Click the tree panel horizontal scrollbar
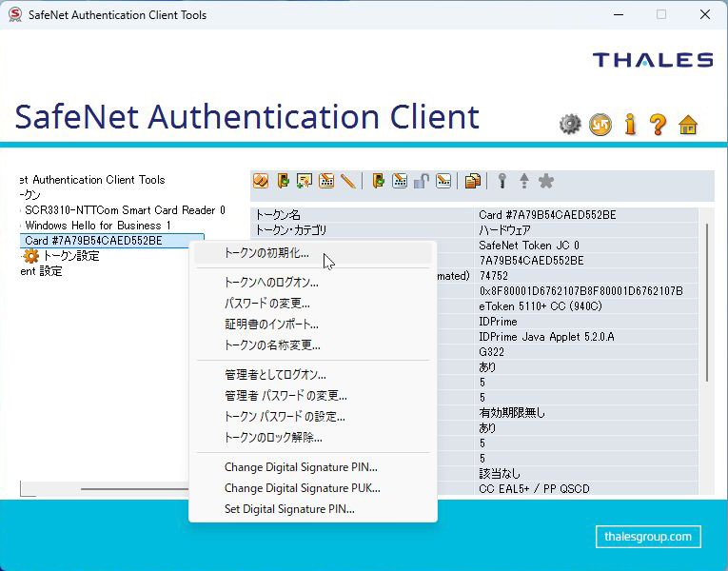 click(x=134, y=489)
